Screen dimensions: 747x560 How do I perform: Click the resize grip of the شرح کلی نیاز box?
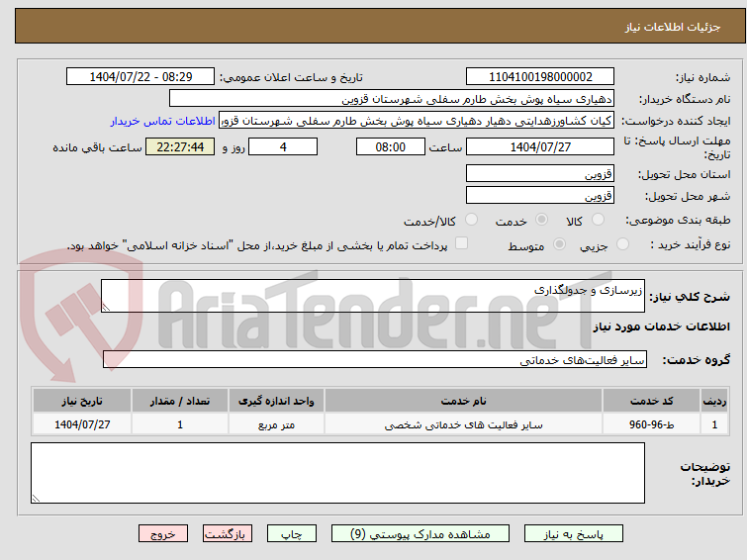coord(106,308)
